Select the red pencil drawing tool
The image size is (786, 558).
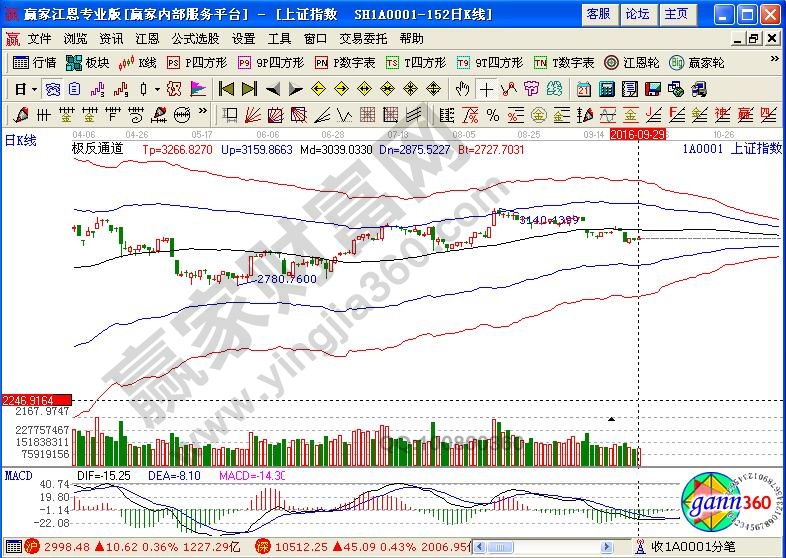(21, 115)
